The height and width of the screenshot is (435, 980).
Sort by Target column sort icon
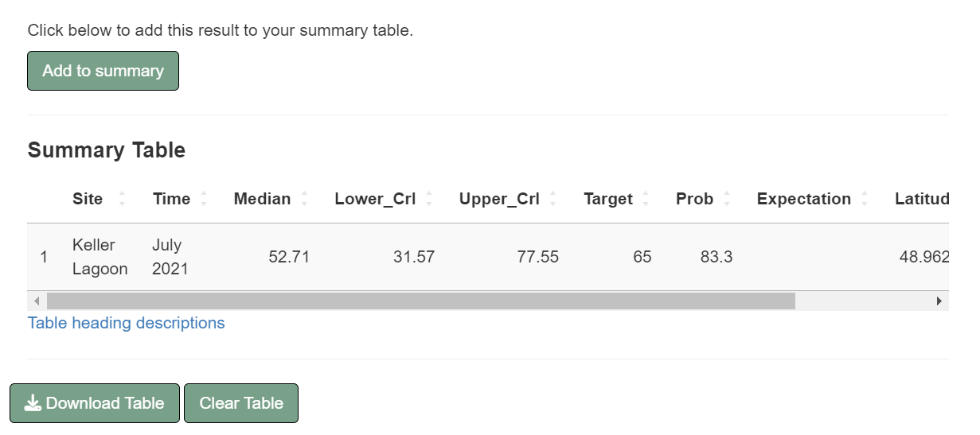[646, 199]
